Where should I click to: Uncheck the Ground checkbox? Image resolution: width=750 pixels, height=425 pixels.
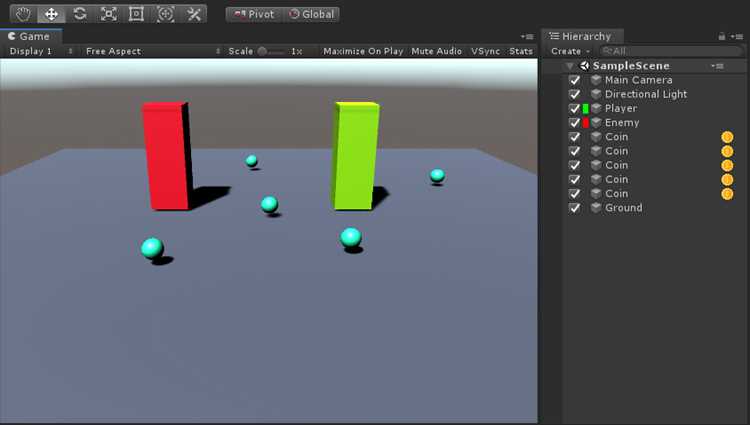click(x=575, y=208)
